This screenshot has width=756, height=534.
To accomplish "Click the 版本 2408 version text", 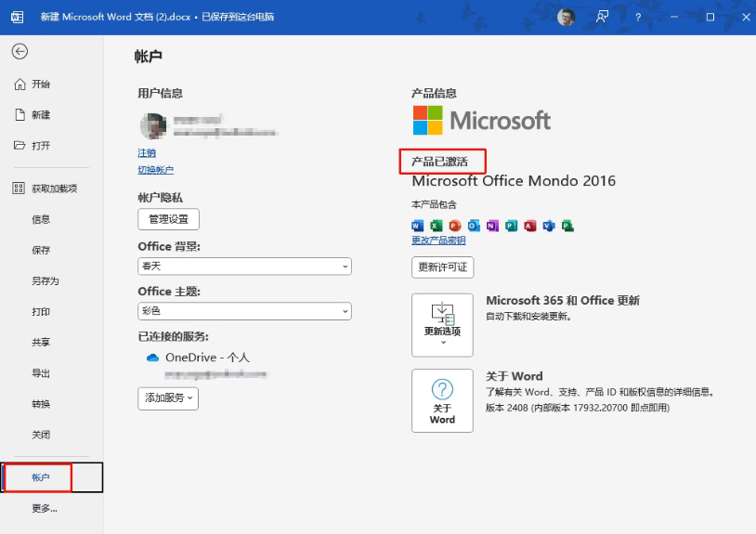I will [578, 408].
